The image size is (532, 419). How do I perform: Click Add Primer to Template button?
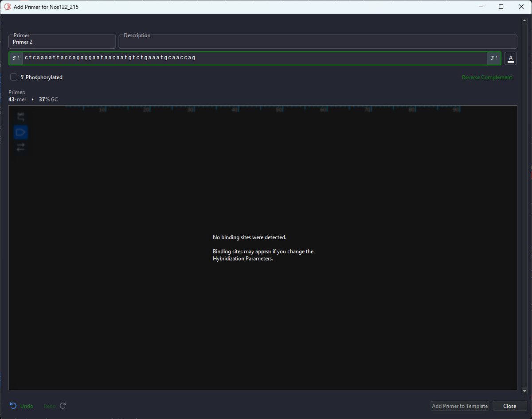click(460, 406)
